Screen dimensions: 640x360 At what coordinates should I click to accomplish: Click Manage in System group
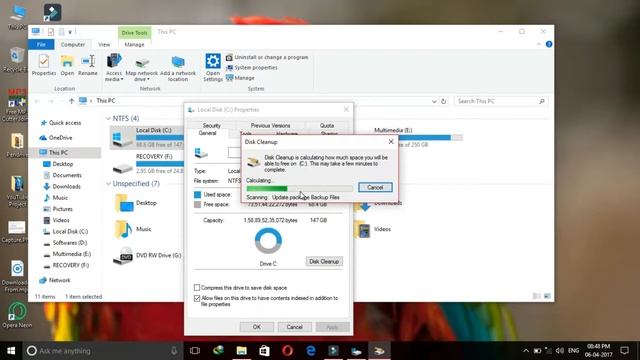[x=240, y=78]
